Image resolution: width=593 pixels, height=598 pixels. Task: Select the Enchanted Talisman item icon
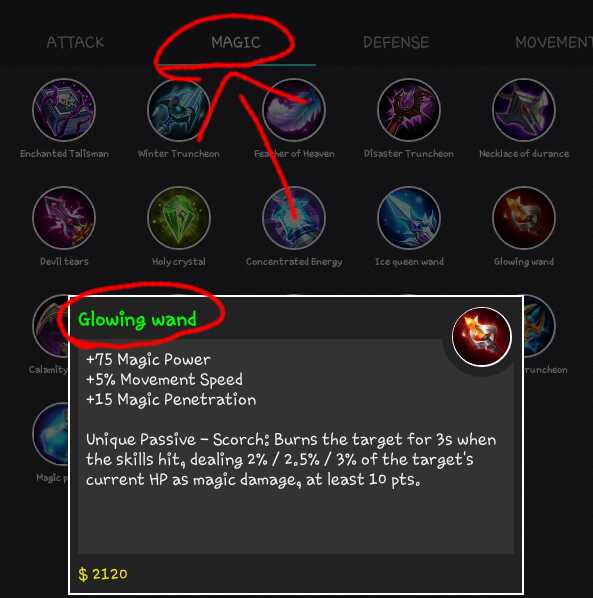64,110
